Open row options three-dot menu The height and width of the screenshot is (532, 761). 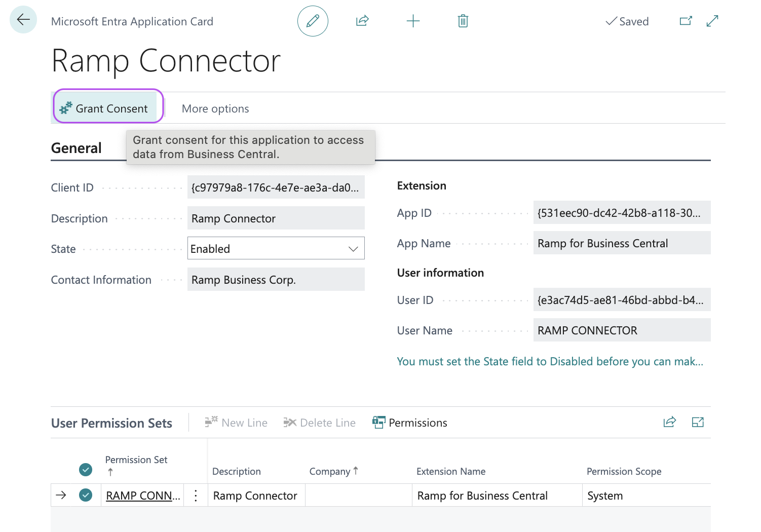(x=196, y=496)
